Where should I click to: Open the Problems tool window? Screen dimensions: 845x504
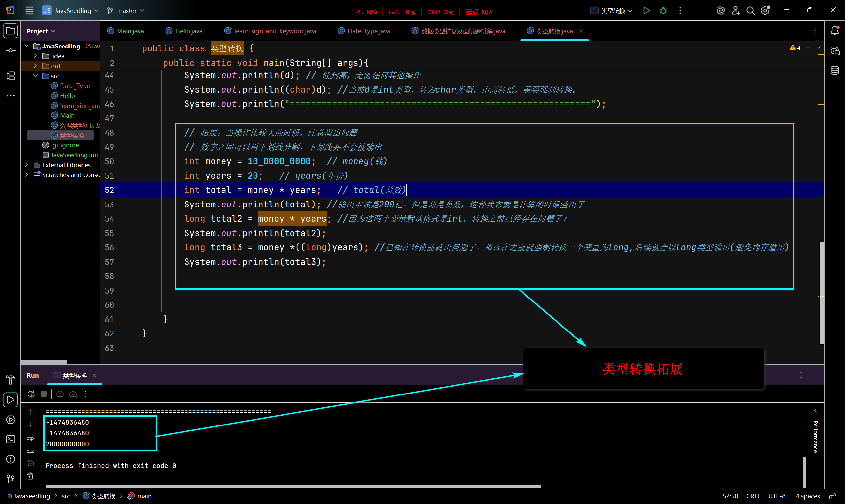click(x=11, y=459)
